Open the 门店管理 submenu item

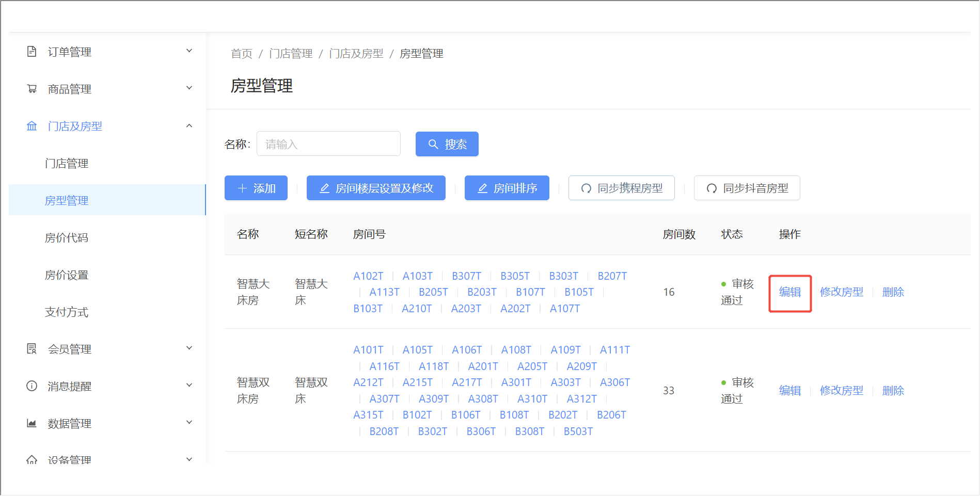coord(107,163)
